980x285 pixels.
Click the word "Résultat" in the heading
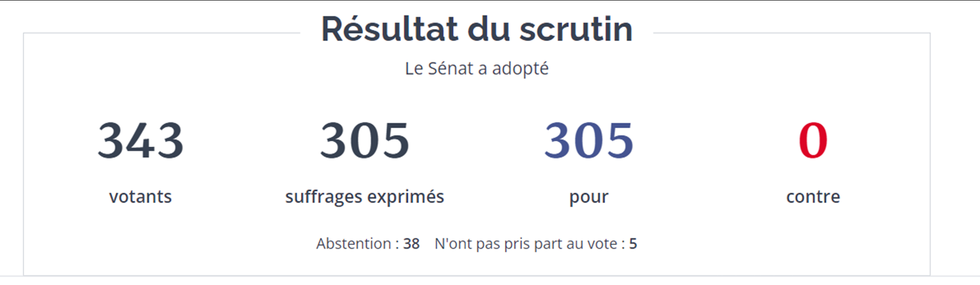coord(390,29)
